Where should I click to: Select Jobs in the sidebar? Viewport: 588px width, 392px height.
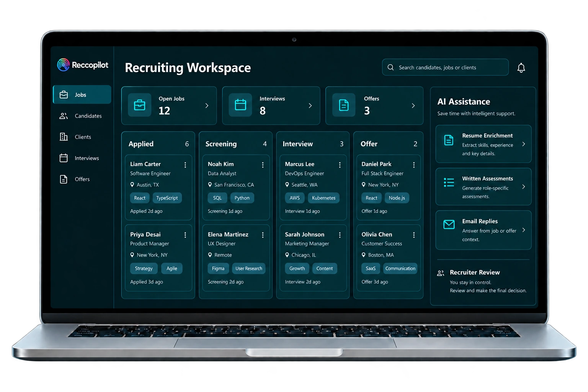(82, 95)
